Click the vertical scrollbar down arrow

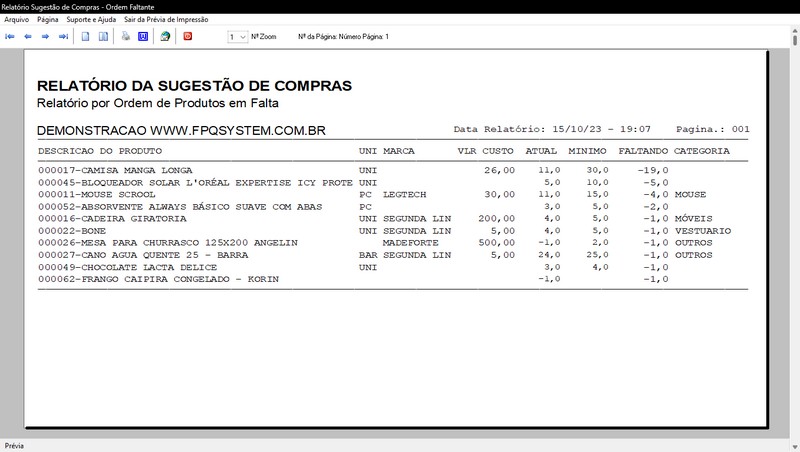click(x=795, y=447)
